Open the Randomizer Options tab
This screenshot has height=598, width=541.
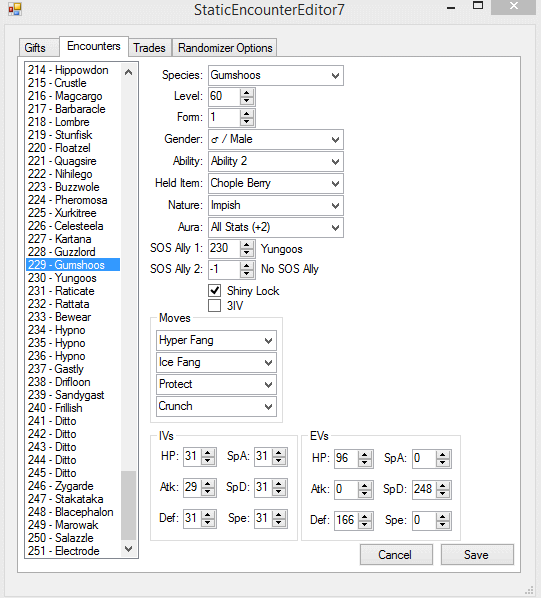pyautogui.click(x=225, y=48)
